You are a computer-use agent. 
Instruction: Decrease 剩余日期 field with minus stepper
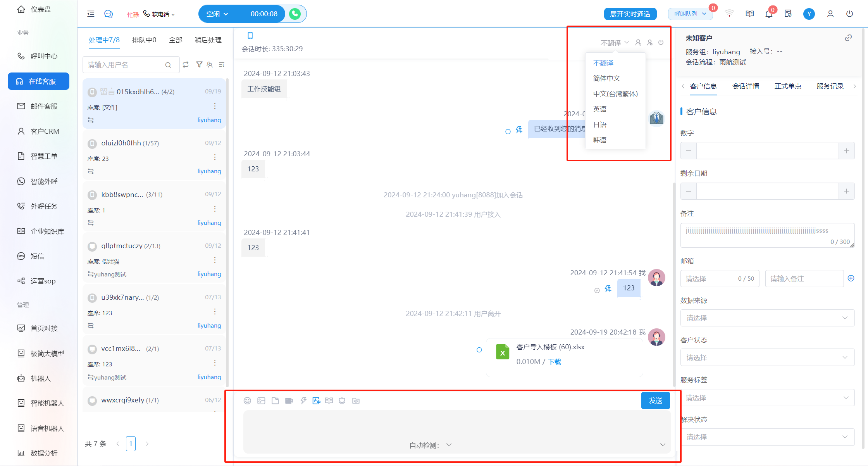689,191
